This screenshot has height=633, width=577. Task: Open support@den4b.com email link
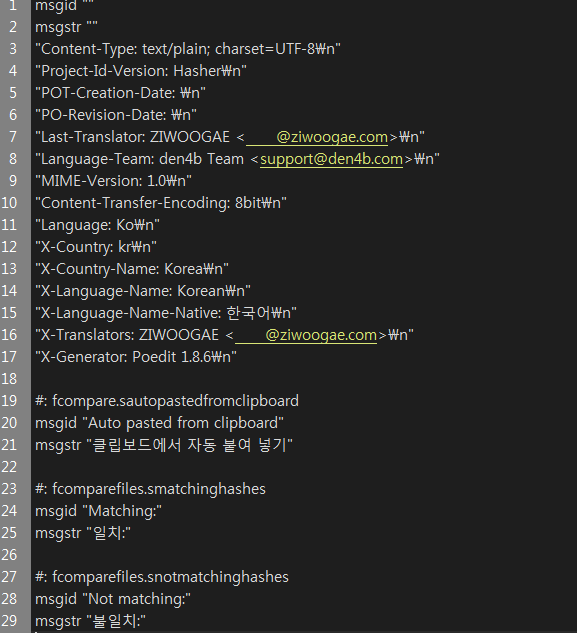331,159
